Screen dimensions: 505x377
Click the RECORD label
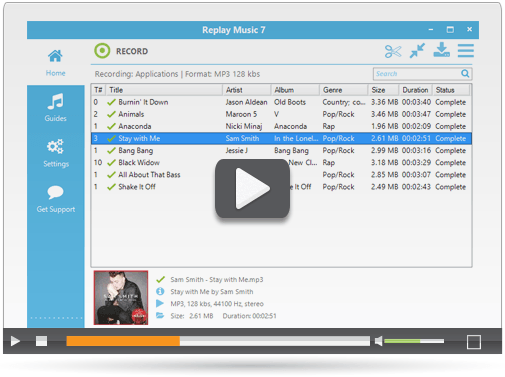(x=132, y=51)
